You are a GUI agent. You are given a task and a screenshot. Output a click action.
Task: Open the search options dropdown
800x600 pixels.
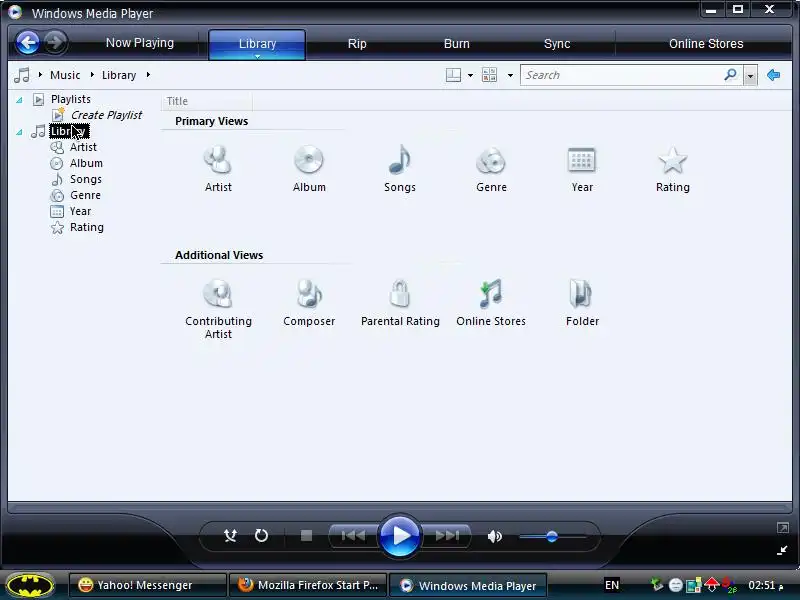[750, 76]
